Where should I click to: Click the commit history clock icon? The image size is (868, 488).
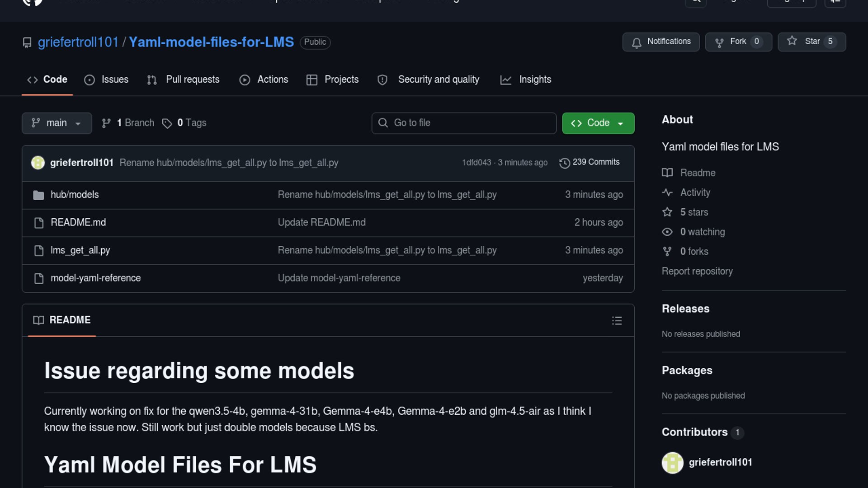click(x=564, y=163)
